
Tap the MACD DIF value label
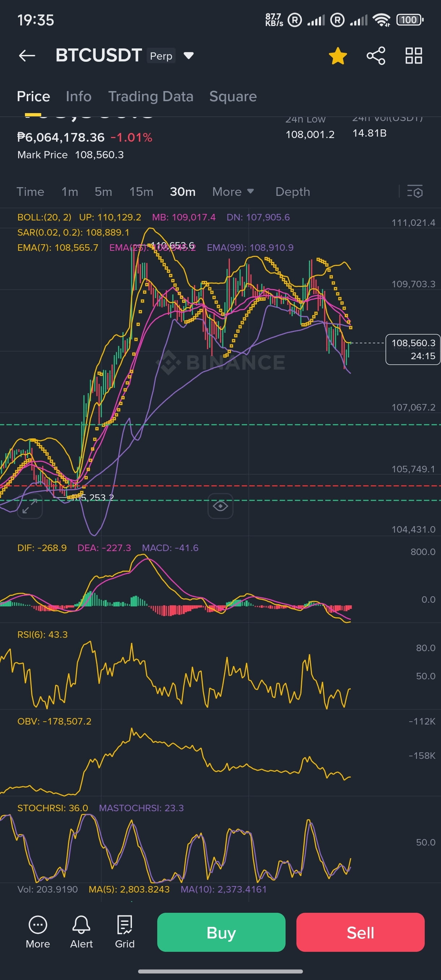click(x=42, y=548)
